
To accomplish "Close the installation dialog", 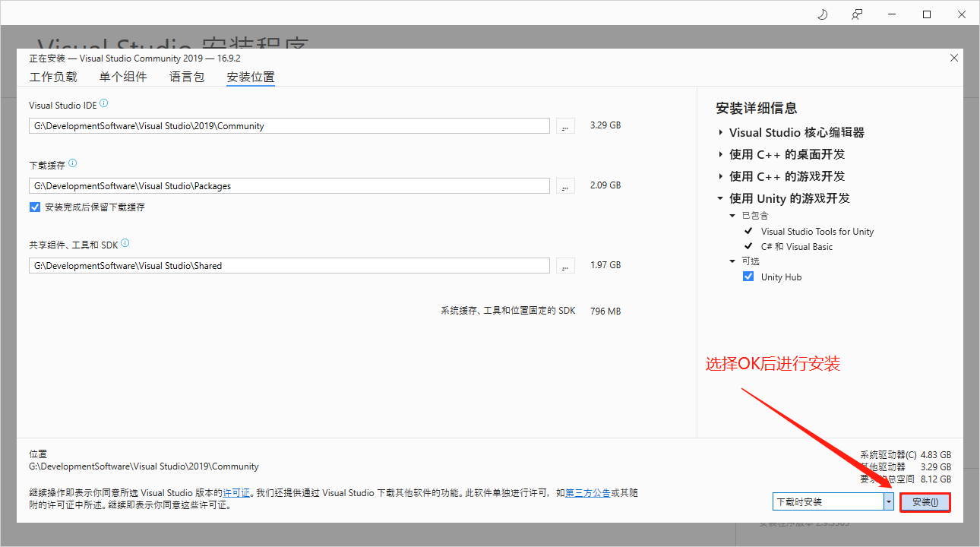I will [x=954, y=58].
